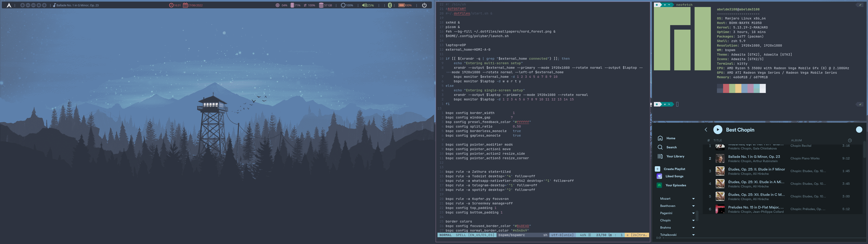Expand the Brahms folder arrow
868x244 pixels.
pos(693,228)
